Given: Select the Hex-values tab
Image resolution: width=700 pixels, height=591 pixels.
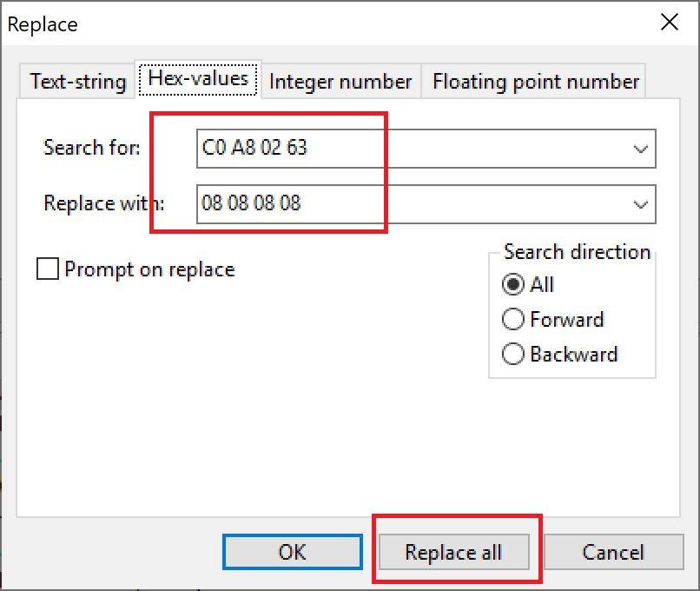Looking at the screenshot, I should pyautogui.click(x=198, y=78).
